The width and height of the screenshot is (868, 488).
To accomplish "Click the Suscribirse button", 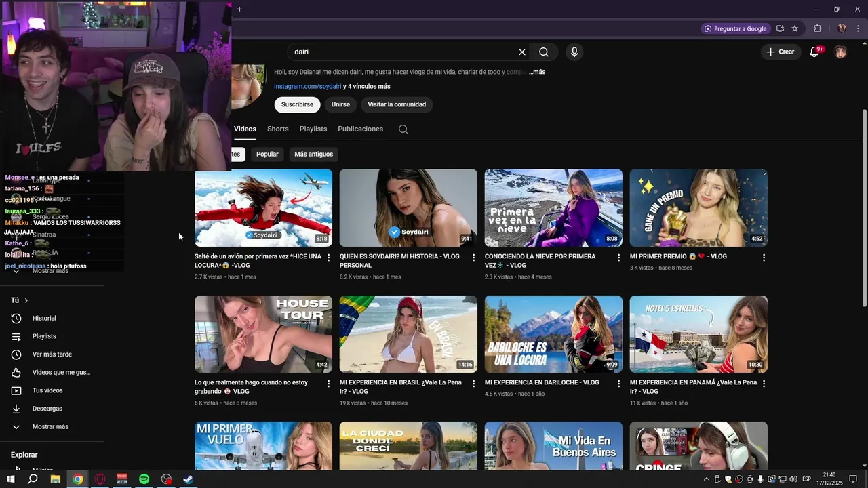I will 297,104.
